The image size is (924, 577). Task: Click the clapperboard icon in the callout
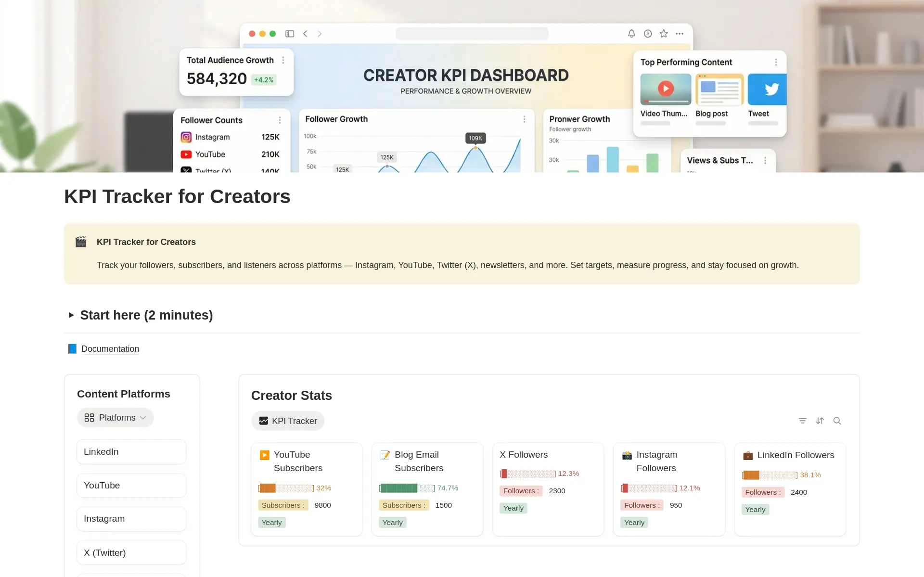click(x=81, y=242)
